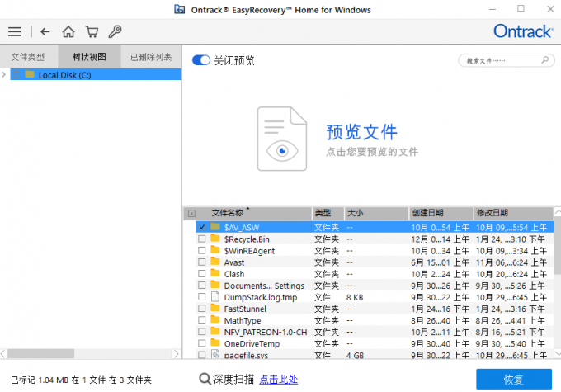Check the $WinREAgent checkbox

coord(202,250)
